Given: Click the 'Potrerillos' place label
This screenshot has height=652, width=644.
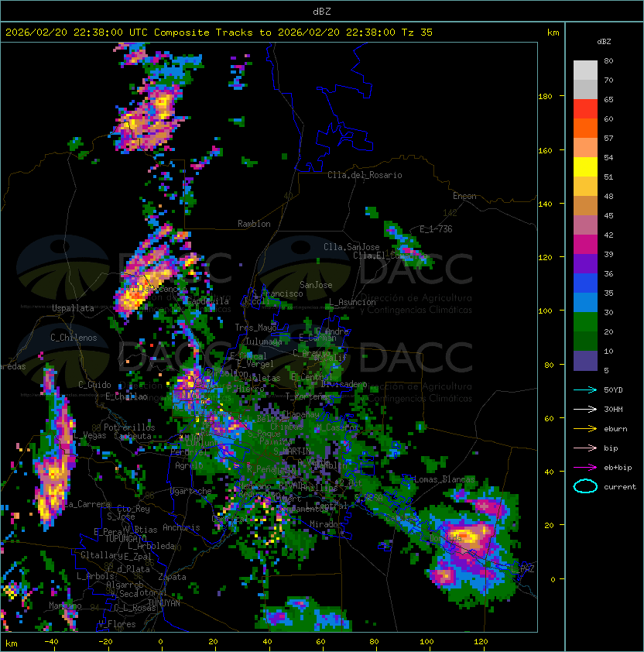Looking at the screenshot, I should tap(129, 427).
